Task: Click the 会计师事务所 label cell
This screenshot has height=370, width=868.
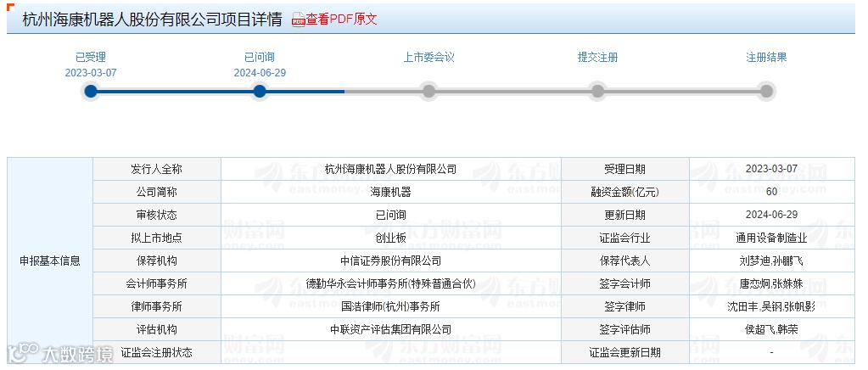Action: [x=157, y=283]
